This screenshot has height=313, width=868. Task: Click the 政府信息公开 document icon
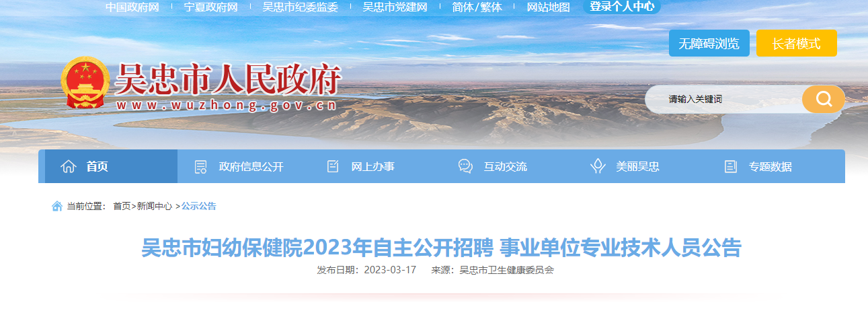pyautogui.click(x=200, y=167)
